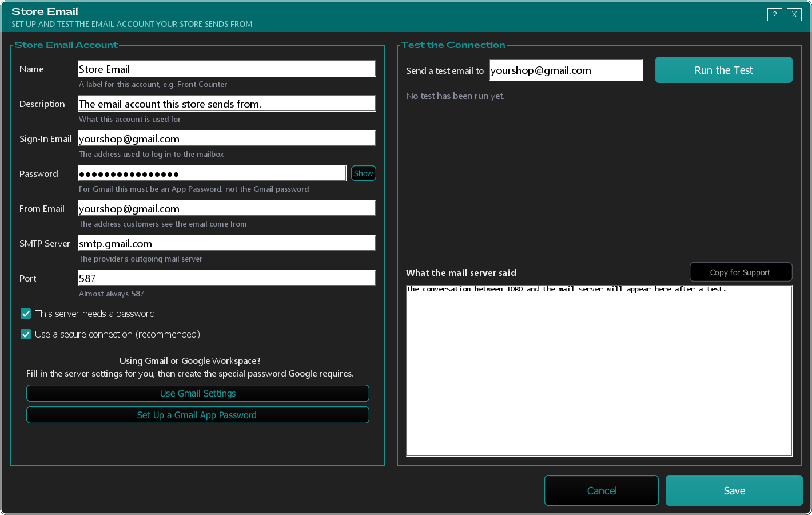Click the 'What this account is used for' hint
This screenshot has width=812, height=515.
point(130,119)
